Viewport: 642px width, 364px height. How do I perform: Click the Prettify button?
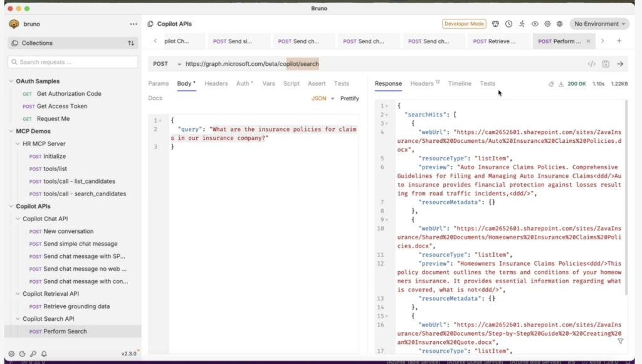[x=350, y=98]
